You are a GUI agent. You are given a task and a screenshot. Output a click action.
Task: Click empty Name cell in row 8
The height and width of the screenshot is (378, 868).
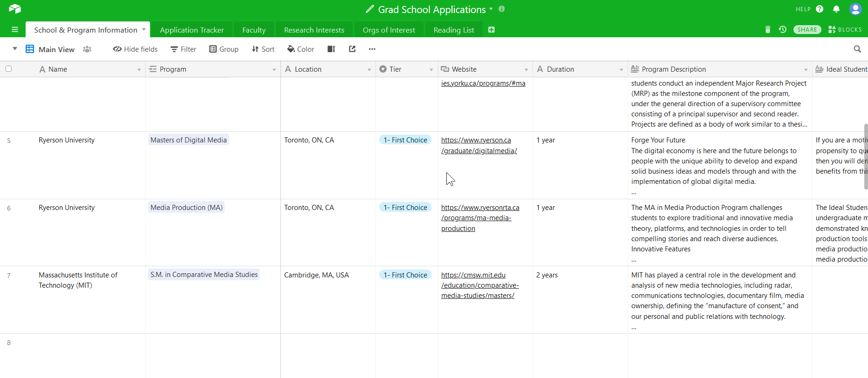(91, 356)
